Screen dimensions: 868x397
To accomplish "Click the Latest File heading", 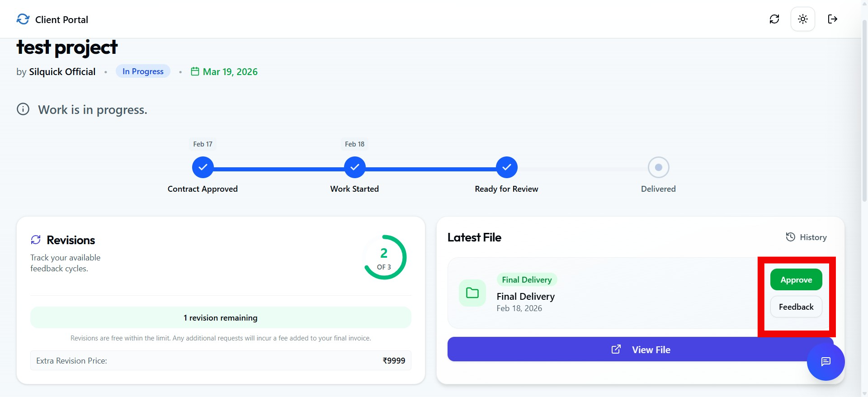I will click(x=474, y=237).
